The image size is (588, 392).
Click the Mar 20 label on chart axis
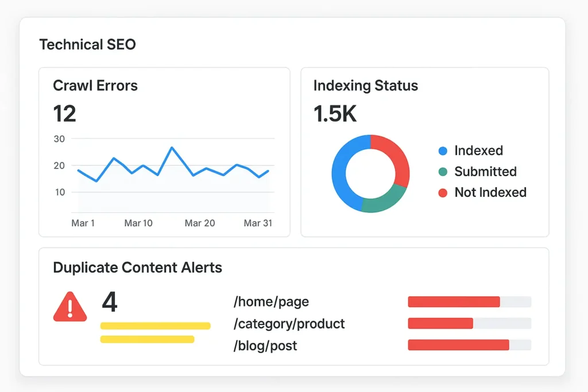tap(199, 223)
